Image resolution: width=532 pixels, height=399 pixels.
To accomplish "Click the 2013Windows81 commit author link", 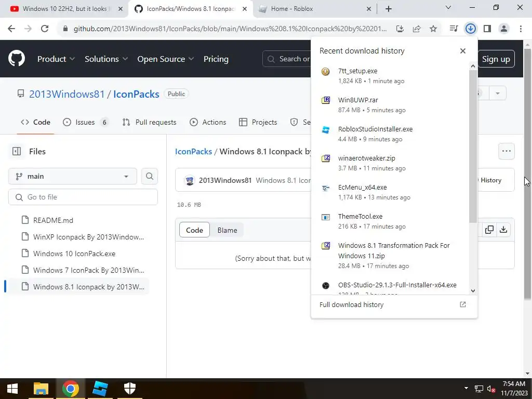I will [x=225, y=180].
